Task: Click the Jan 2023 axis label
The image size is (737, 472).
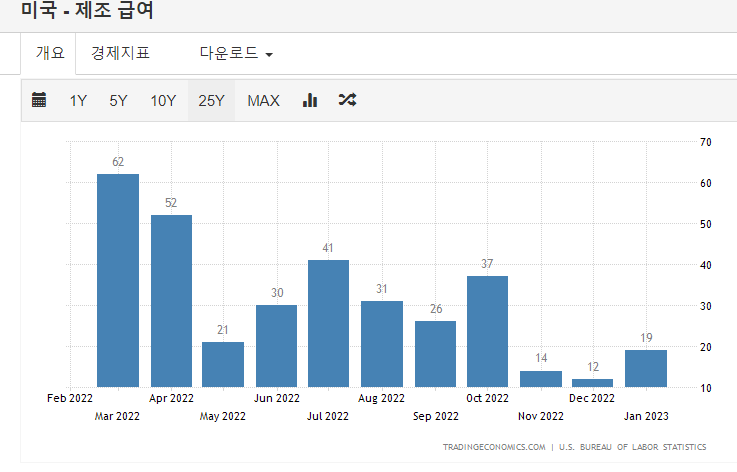Action: pos(646,416)
